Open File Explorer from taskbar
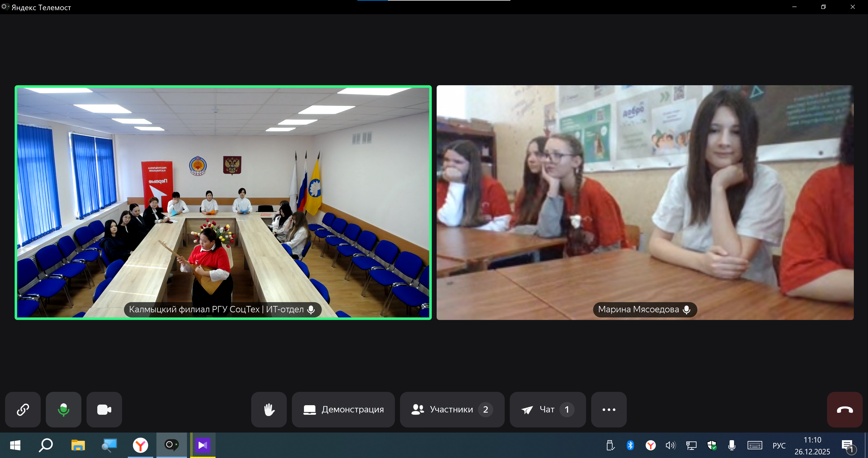The height and width of the screenshot is (458, 868). click(78, 445)
